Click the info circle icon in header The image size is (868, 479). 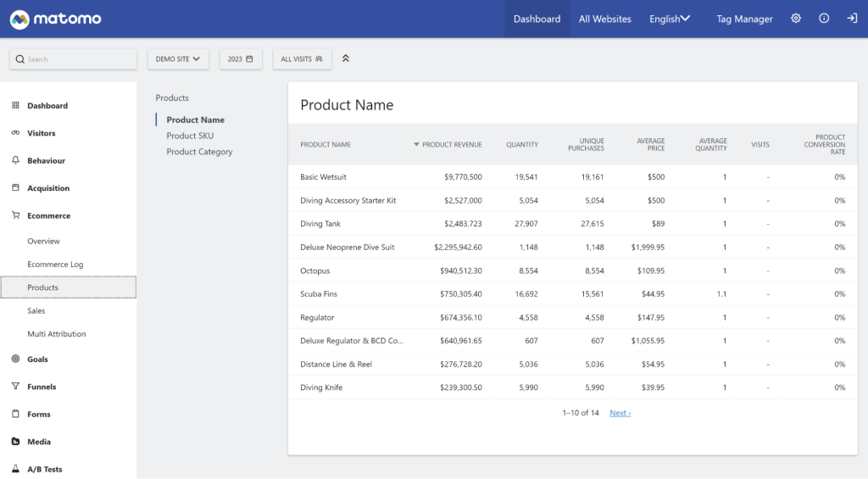pos(824,19)
